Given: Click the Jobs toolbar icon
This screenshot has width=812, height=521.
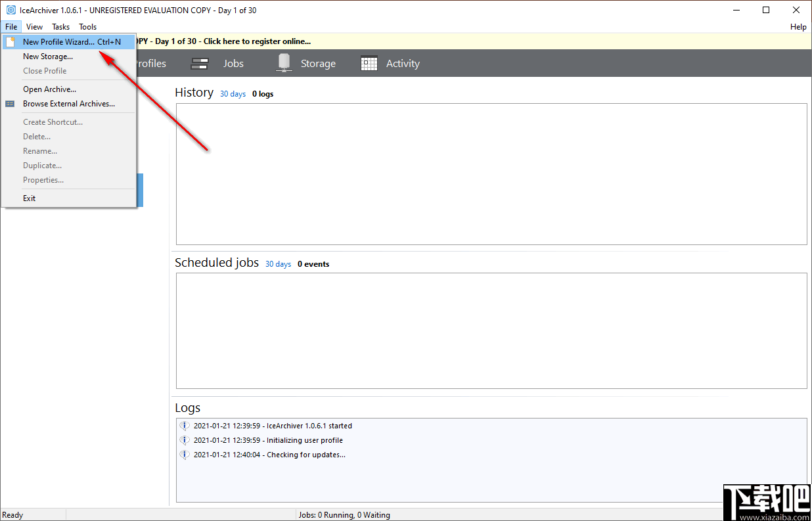Looking at the screenshot, I should (x=200, y=64).
